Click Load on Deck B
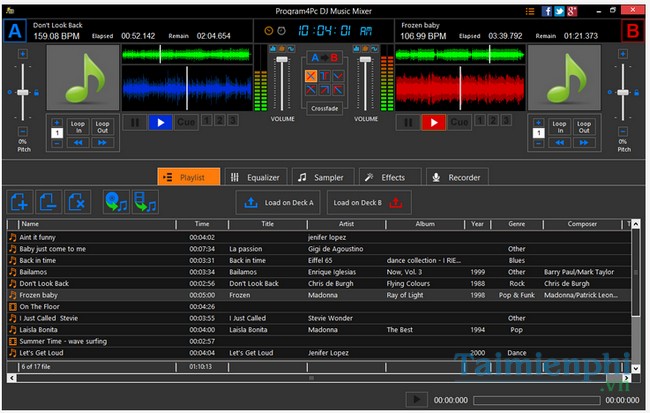The width and height of the screenshot is (650, 413). [369, 202]
